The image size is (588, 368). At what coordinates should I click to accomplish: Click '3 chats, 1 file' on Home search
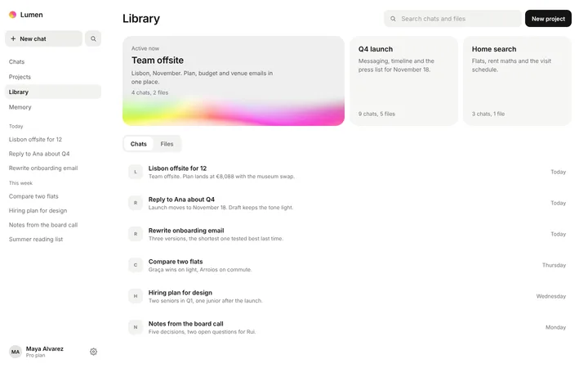[x=488, y=114]
